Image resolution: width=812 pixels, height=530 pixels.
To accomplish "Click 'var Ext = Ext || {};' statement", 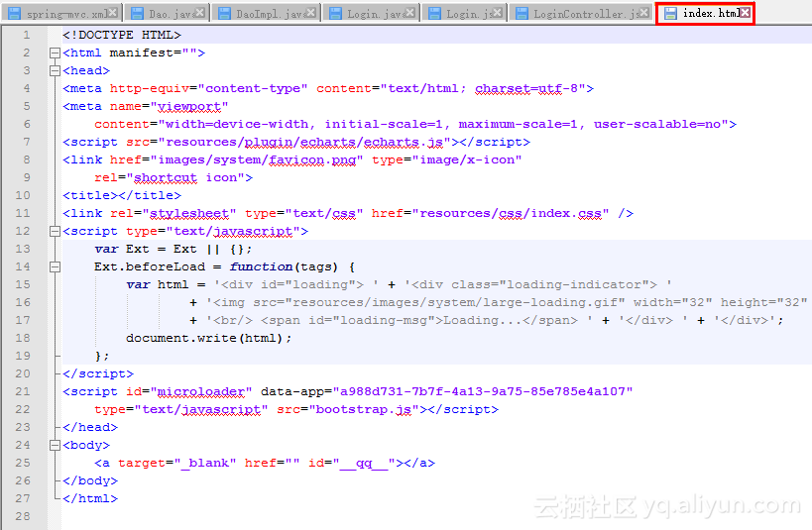I will pos(174,249).
